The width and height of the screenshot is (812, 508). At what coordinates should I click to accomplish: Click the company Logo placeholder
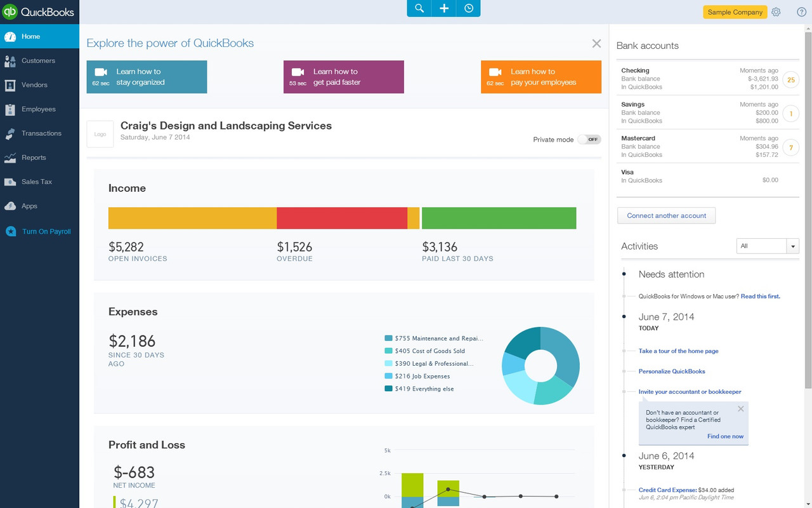click(x=100, y=134)
